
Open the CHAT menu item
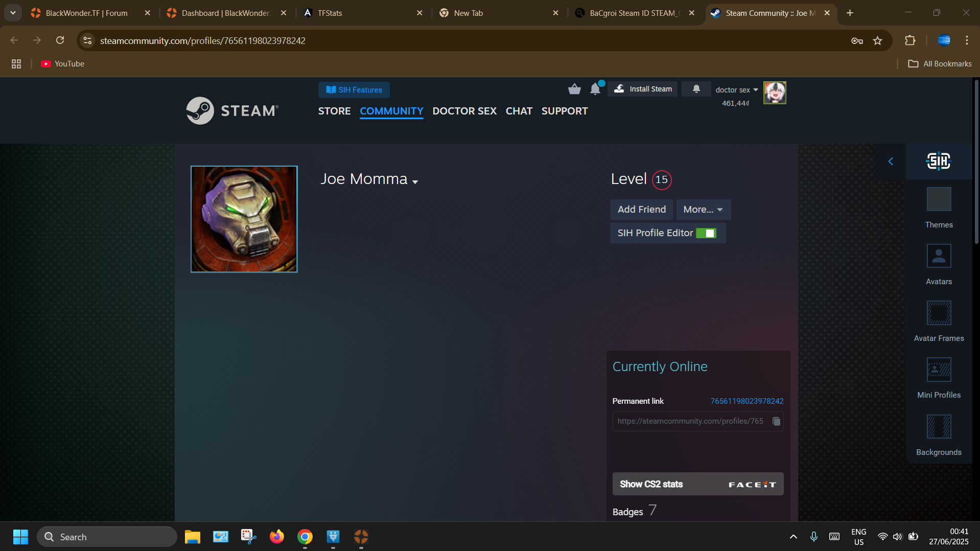519,111
